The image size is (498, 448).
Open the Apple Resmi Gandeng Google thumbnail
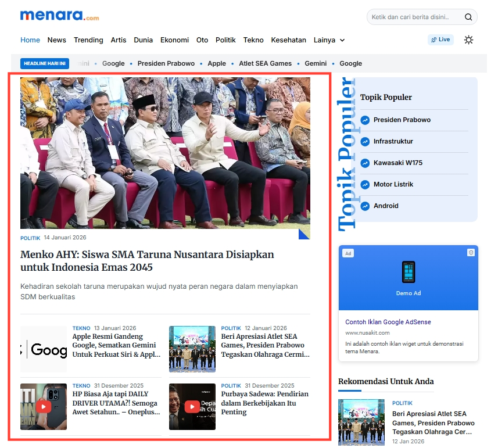(44, 349)
